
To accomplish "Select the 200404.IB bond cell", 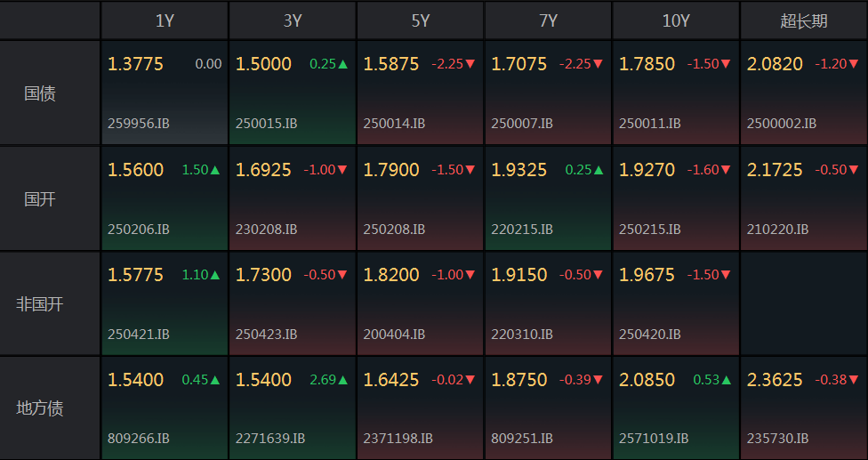I will (421, 303).
